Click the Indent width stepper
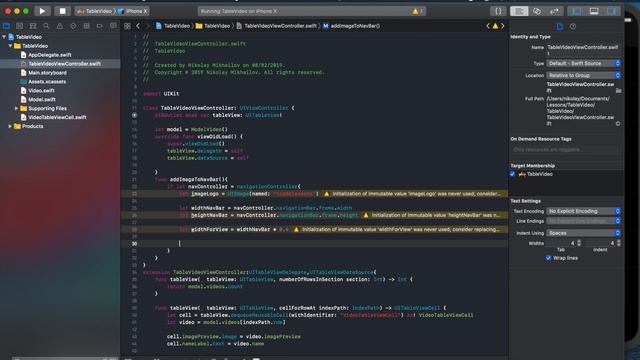Screen dimensions: 640x360 click(x=619, y=243)
